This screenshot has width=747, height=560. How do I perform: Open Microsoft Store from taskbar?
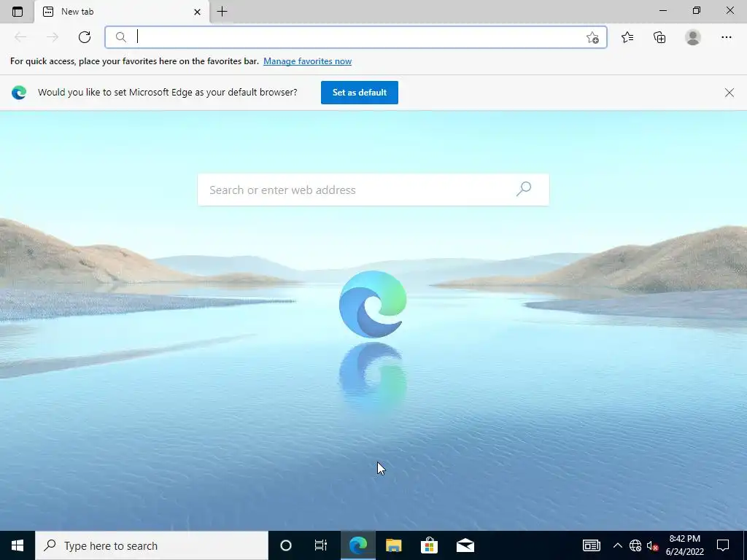tap(429, 545)
